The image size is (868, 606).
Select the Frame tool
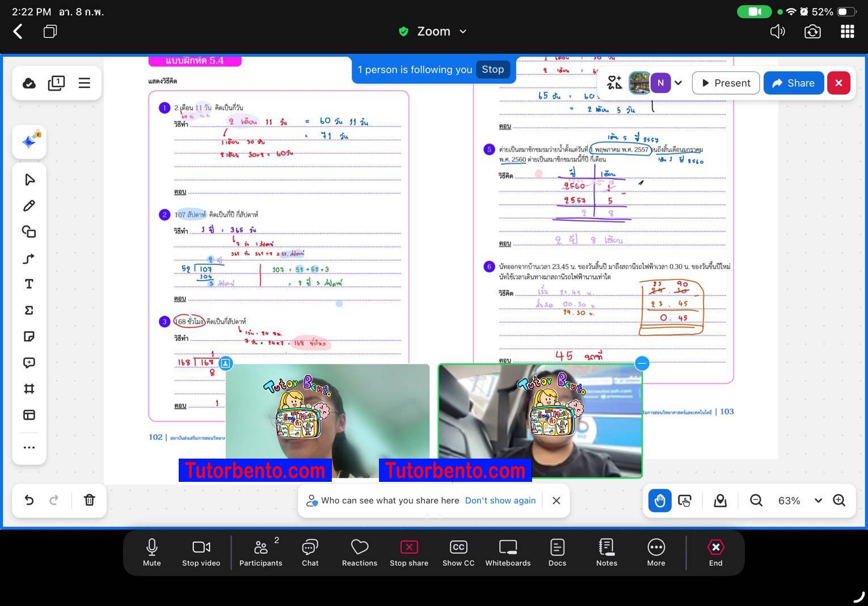[29, 388]
